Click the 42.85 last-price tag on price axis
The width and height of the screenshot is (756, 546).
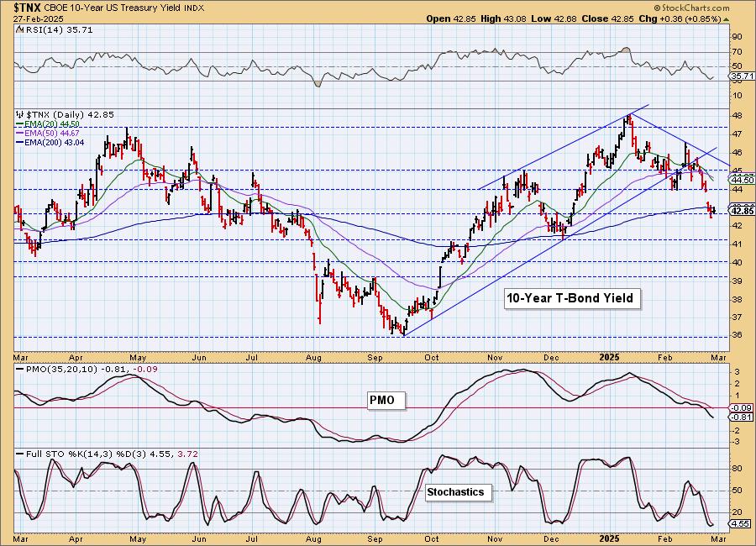coord(742,211)
